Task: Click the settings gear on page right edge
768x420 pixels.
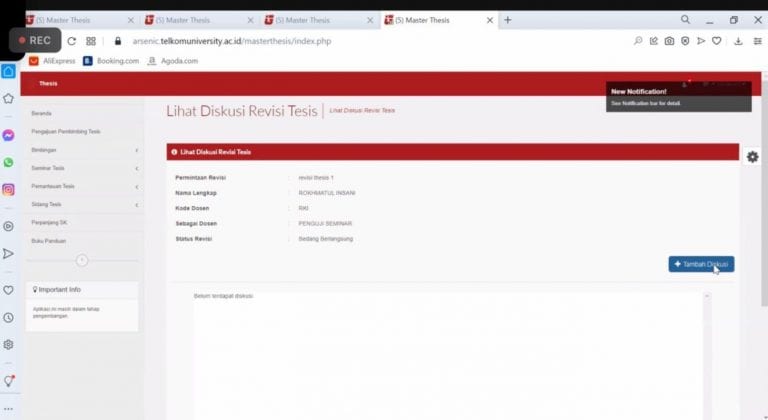Action: pos(752,157)
